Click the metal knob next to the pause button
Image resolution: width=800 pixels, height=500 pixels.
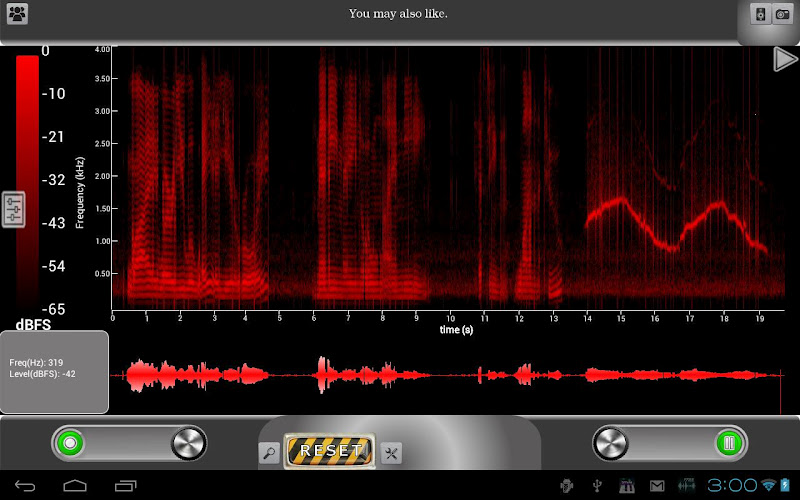[611, 443]
